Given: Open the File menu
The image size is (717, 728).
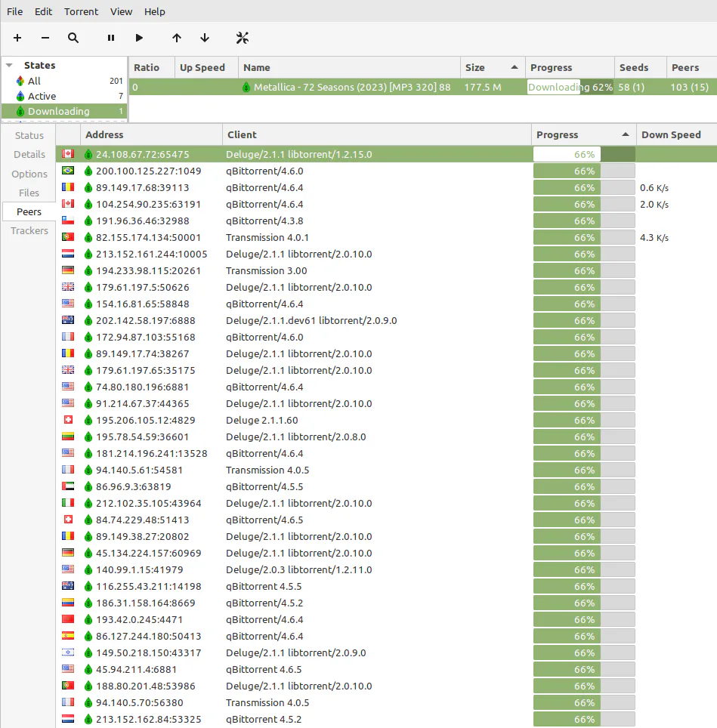Looking at the screenshot, I should pyautogui.click(x=15, y=11).
